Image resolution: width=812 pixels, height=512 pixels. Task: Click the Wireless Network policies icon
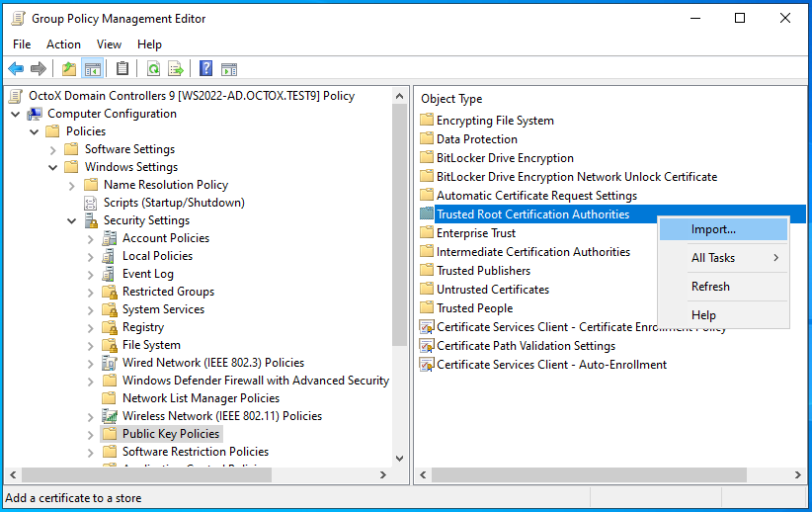point(110,416)
